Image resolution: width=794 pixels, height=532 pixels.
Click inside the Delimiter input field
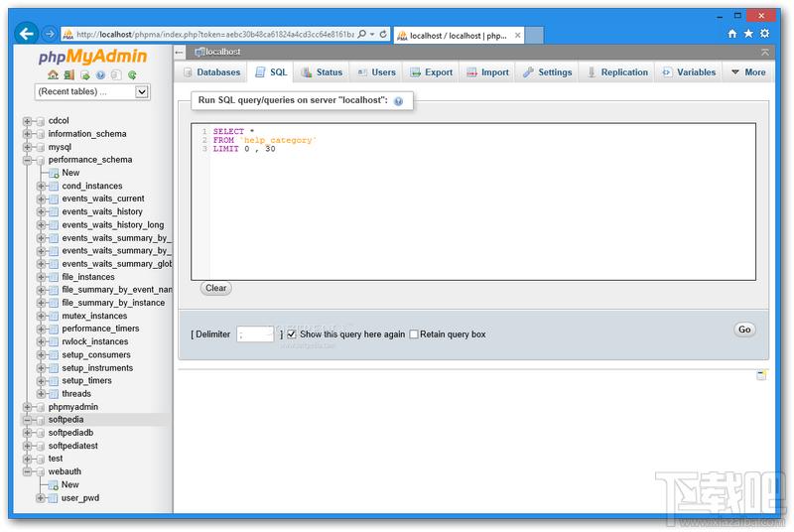click(254, 334)
